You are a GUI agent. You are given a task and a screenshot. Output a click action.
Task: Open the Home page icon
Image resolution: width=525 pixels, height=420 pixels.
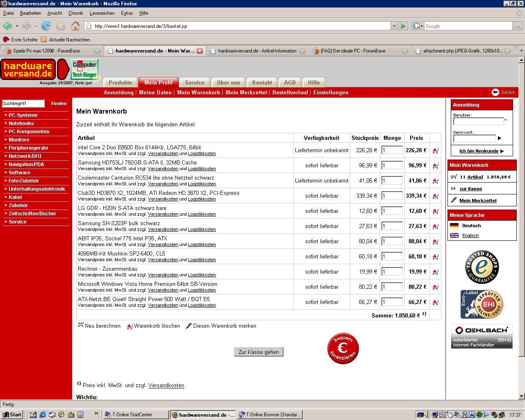coord(75,26)
